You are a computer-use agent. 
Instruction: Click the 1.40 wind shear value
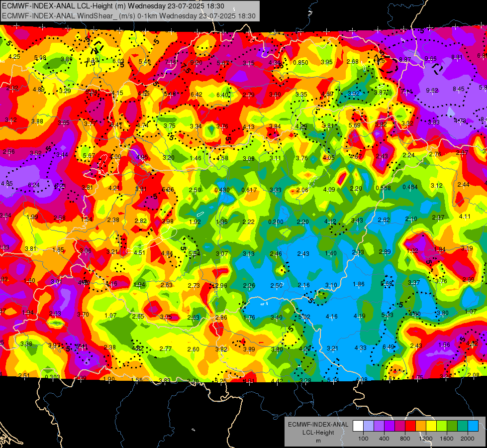tap(330, 253)
